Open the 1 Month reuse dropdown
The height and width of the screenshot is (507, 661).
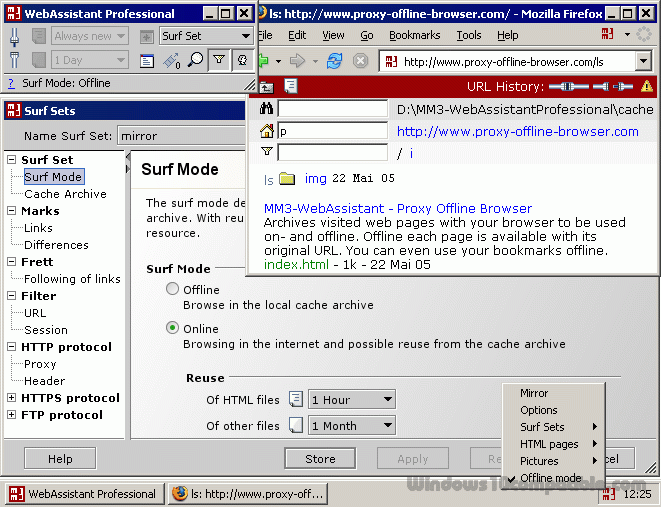coord(352,426)
